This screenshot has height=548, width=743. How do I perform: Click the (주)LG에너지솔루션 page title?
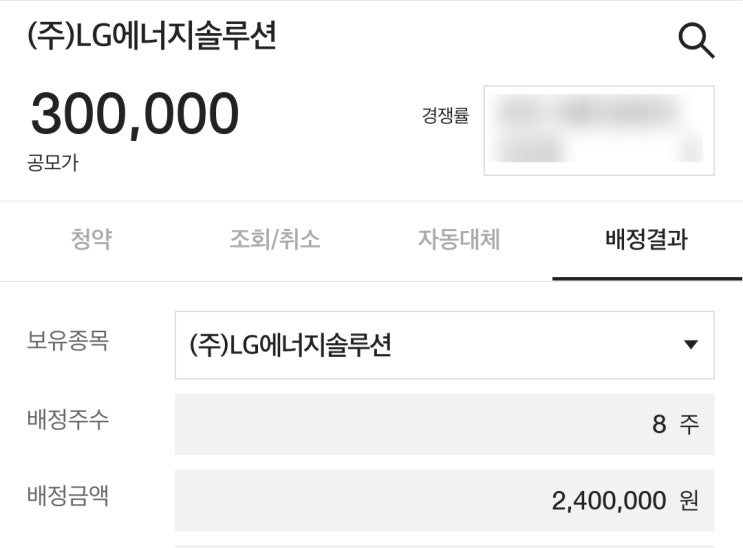152,36
